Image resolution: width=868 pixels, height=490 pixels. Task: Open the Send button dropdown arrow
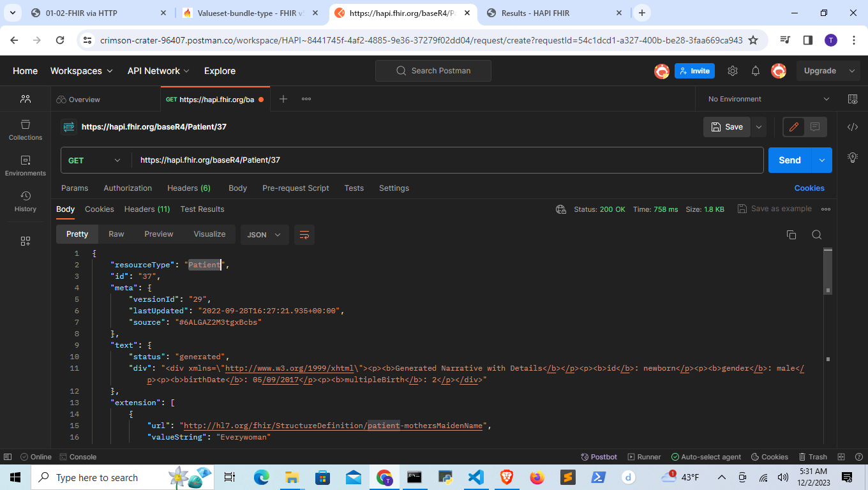click(822, 160)
